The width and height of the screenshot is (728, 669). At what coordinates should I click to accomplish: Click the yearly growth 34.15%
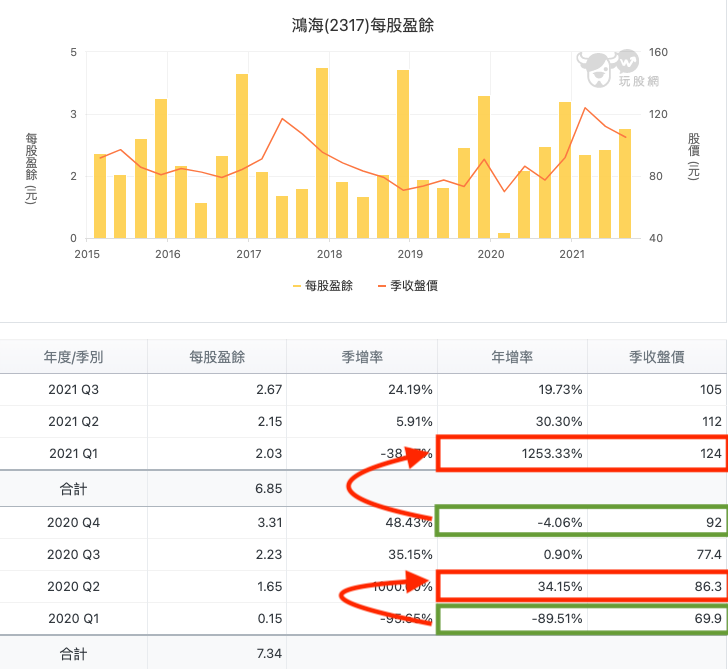pos(560,587)
